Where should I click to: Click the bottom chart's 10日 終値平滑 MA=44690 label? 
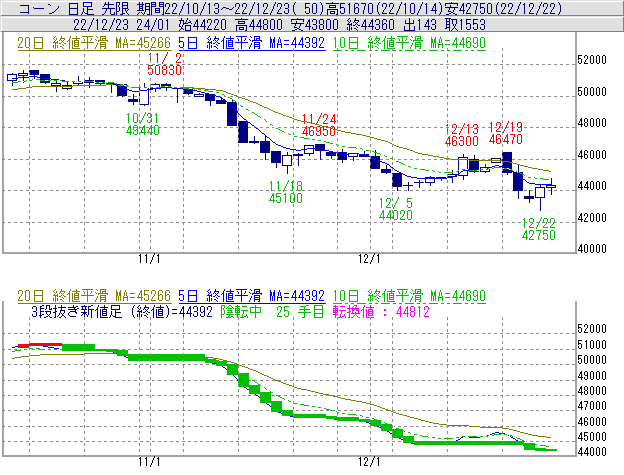(x=409, y=296)
